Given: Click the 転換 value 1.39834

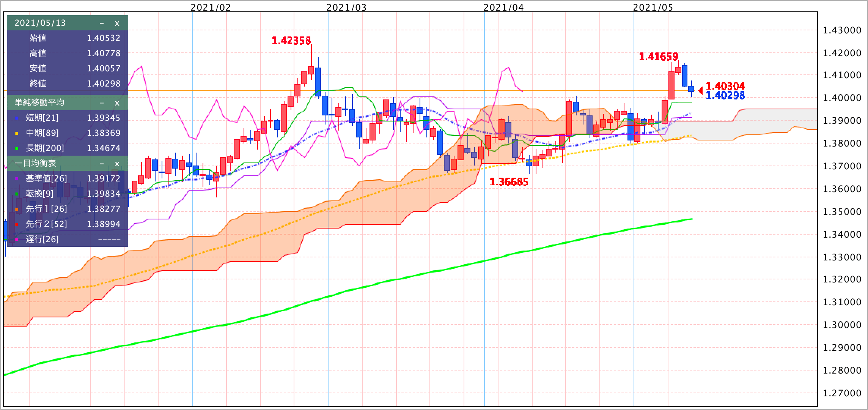Looking at the screenshot, I should click(x=104, y=194).
